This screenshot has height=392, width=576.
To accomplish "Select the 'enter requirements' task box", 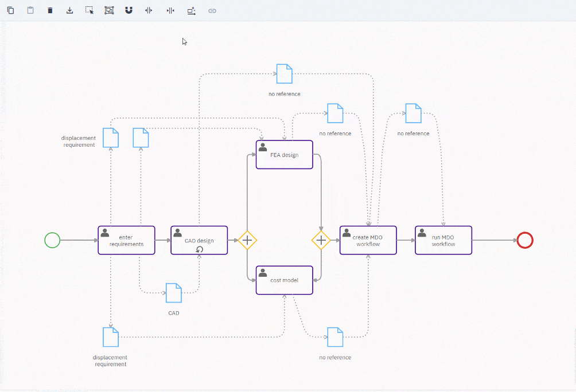I will pyautogui.click(x=126, y=240).
